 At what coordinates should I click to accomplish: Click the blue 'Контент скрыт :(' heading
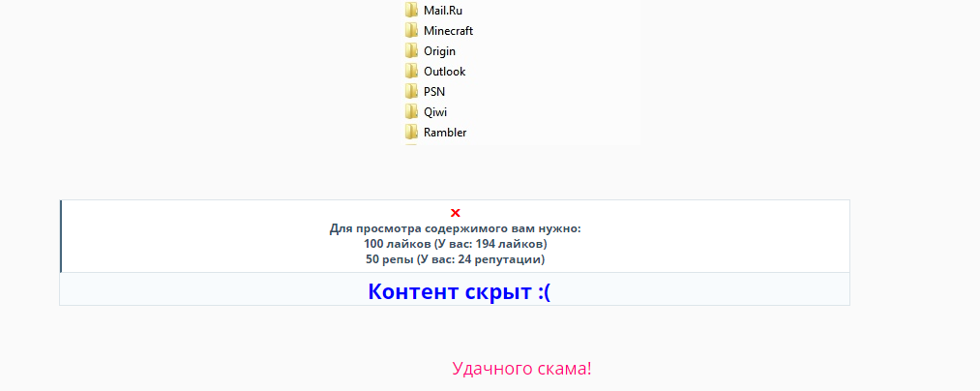point(460,291)
